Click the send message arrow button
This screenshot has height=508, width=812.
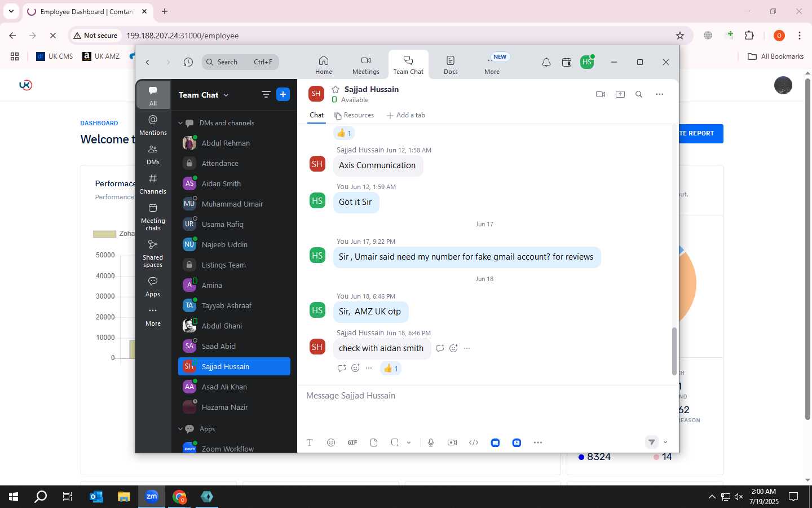pos(651,442)
